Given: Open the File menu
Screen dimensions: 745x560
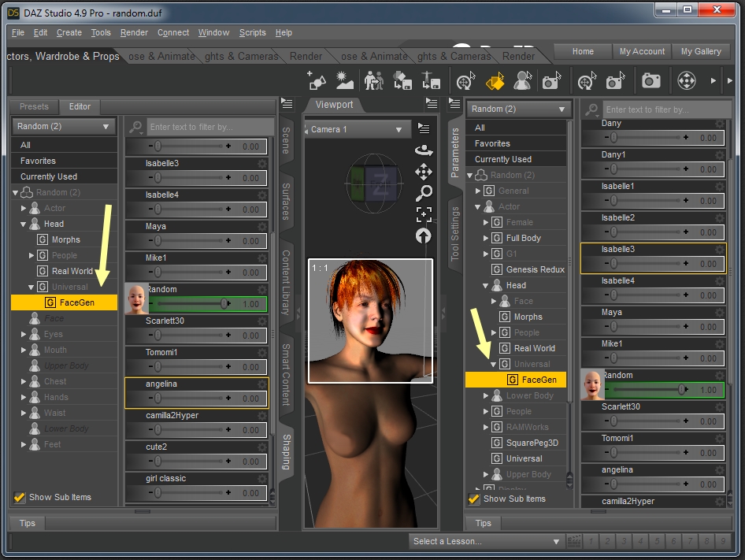Looking at the screenshot, I should coord(18,33).
